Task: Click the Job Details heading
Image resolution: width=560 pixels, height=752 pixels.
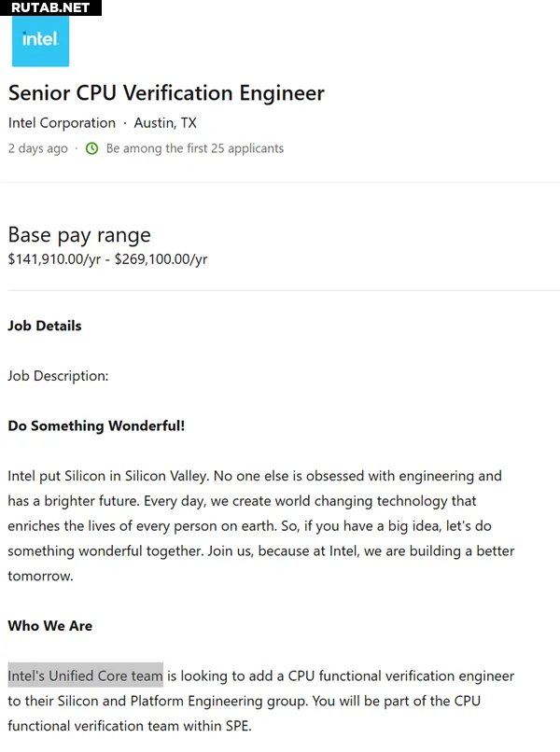Action: 45,326
